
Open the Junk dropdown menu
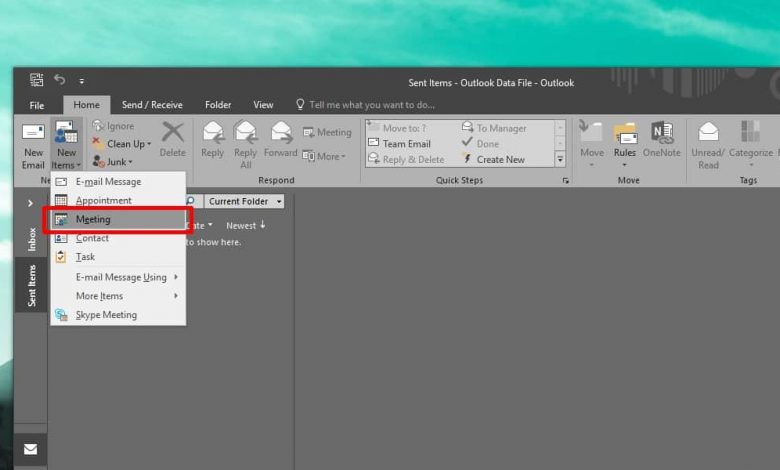112,162
